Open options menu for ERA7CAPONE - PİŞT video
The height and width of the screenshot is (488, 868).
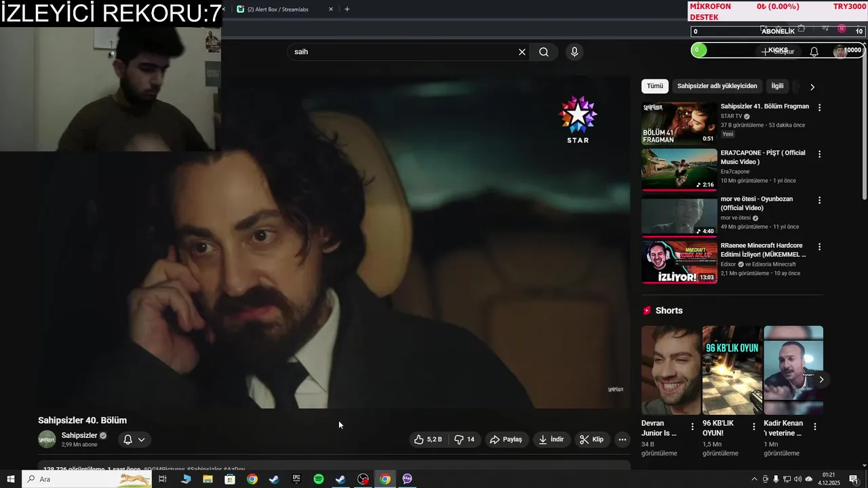coord(819,154)
